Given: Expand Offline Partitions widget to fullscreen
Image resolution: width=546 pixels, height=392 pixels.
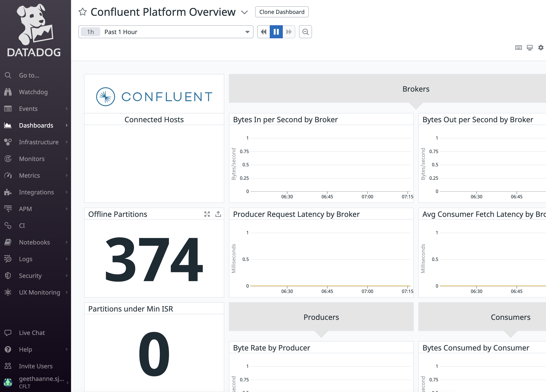Looking at the screenshot, I should coord(207,214).
